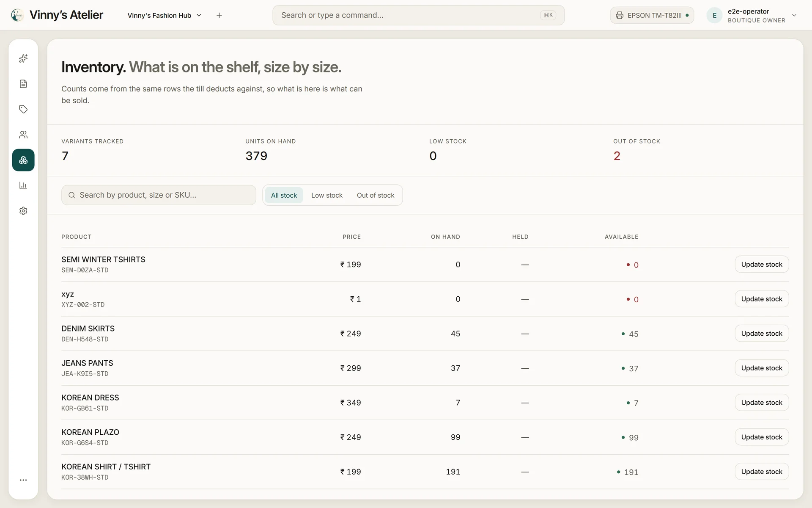Click the EPSON TM-T82III printer status button

pos(652,15)
